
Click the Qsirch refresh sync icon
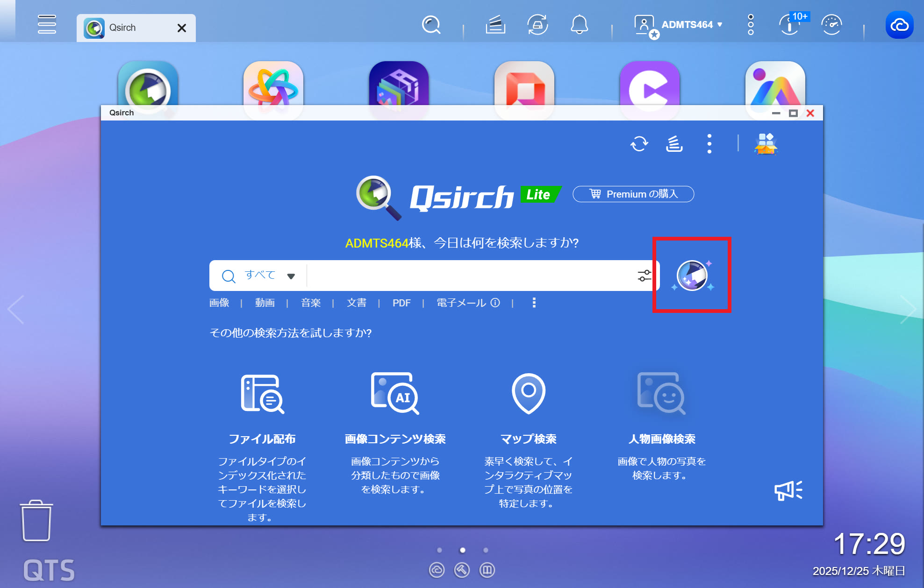639,144
